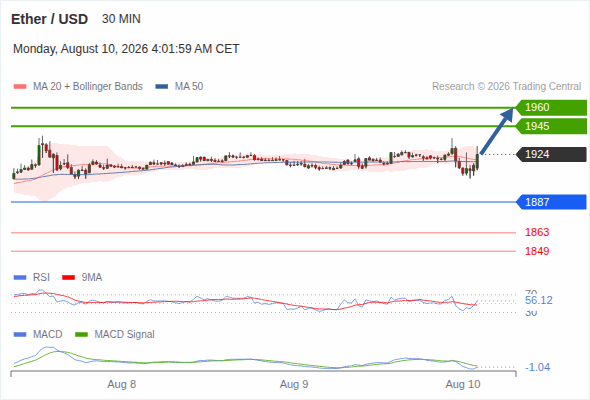
Task: Click the Aug 9 date axis label
Action: click(294, 384)
